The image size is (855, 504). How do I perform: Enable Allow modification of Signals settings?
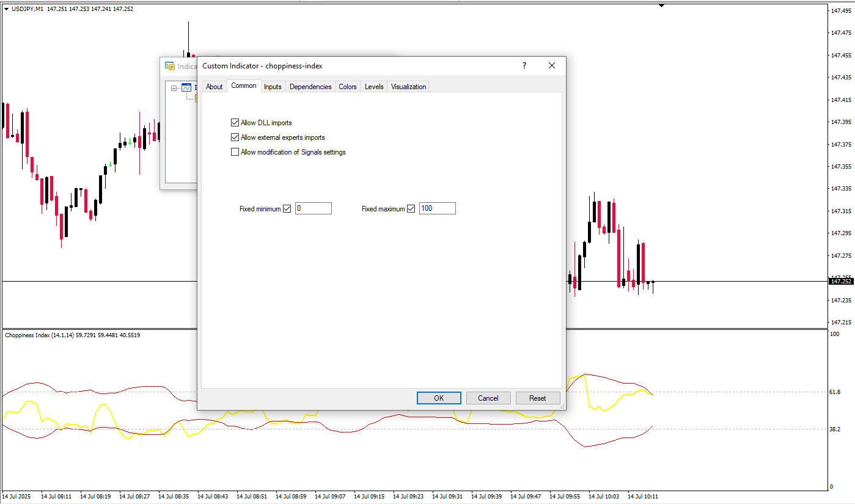coord(235,152)
